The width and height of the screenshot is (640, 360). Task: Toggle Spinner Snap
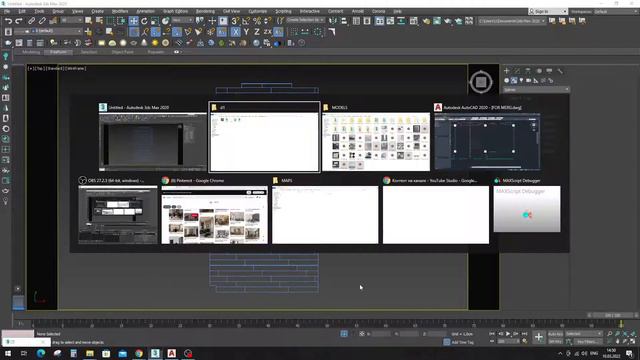pos(267,20)
